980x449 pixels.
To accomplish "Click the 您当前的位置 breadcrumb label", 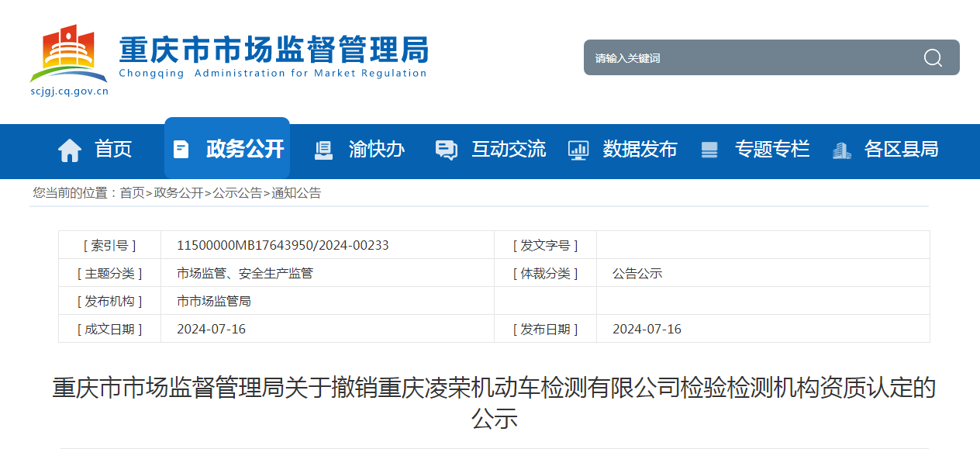I will [75, 193].
